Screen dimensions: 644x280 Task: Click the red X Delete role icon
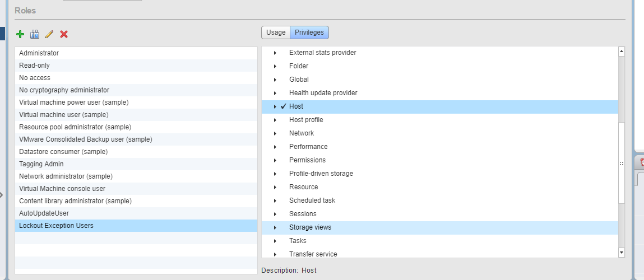click(64, 34)
